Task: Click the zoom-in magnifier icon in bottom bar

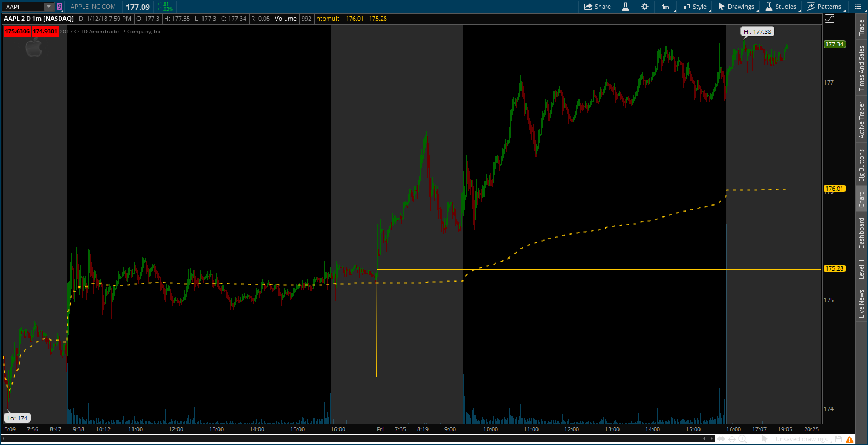Action: (x=743, y=439)
